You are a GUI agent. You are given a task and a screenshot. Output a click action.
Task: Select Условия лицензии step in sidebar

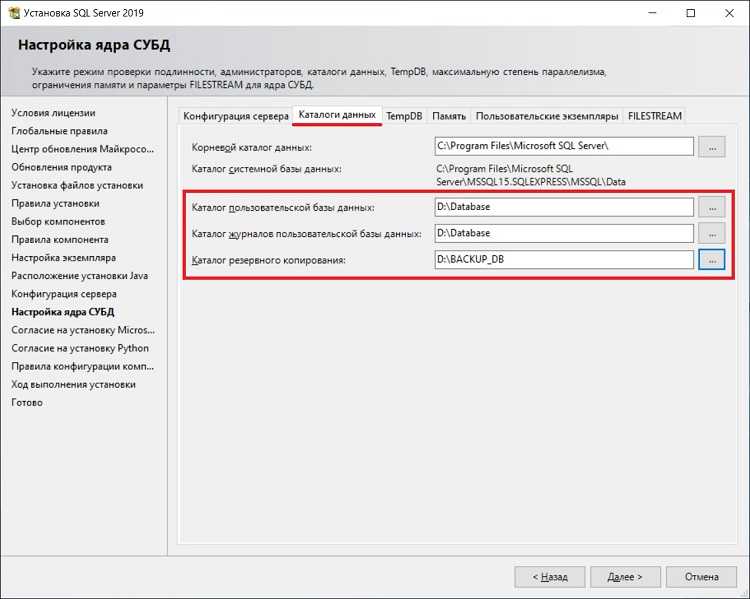point(54,113)
